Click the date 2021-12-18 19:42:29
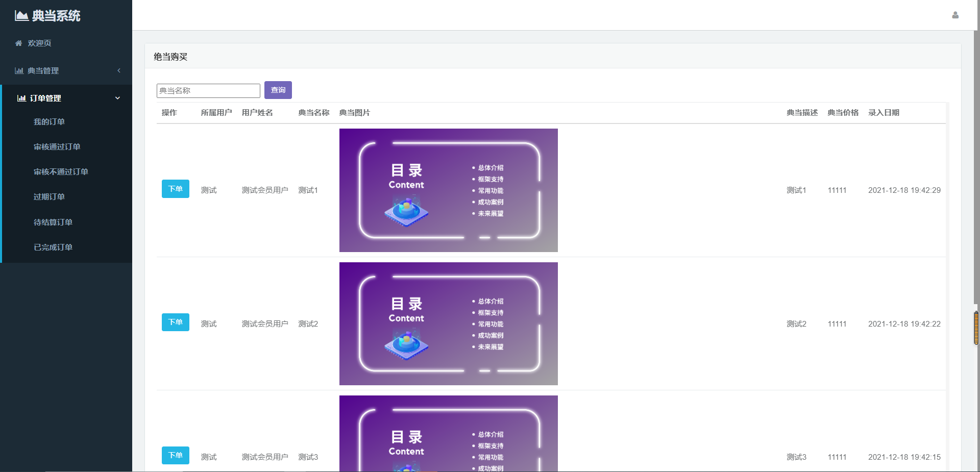The image size is (980, 472). click(904, 190)
